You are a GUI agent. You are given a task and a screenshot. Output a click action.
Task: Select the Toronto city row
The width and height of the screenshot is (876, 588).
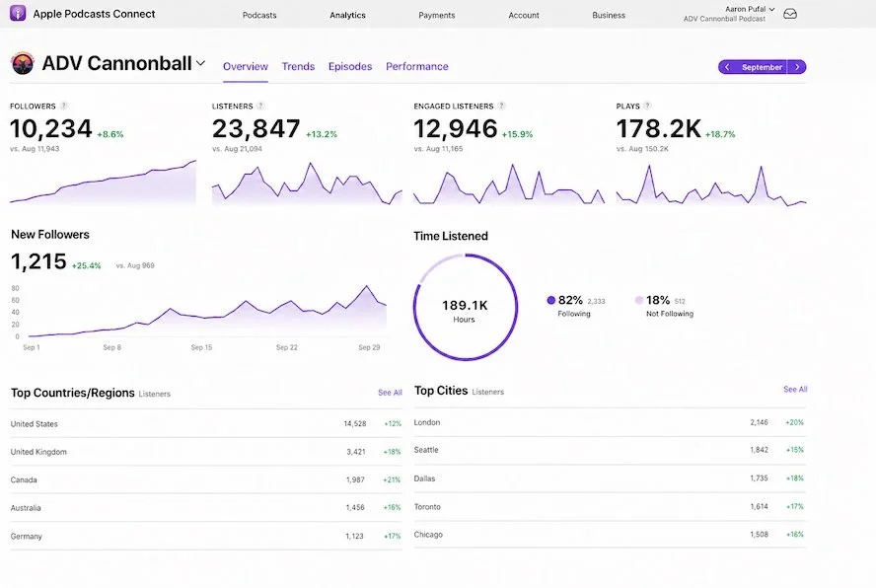click(610, 506)
